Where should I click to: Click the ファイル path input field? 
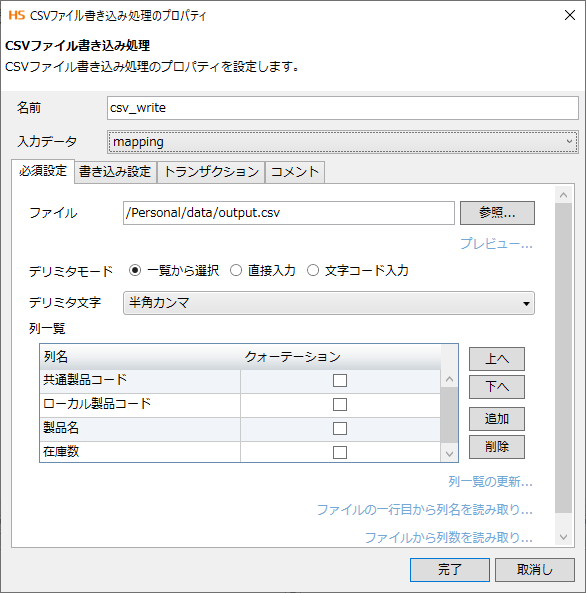coord(289,213)
